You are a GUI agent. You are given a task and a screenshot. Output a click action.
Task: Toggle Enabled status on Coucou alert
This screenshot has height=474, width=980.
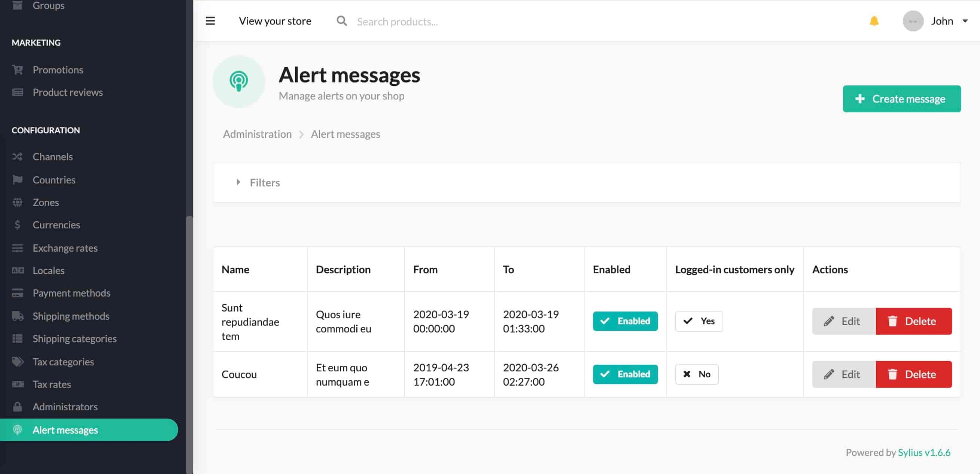tap(625, 373)
